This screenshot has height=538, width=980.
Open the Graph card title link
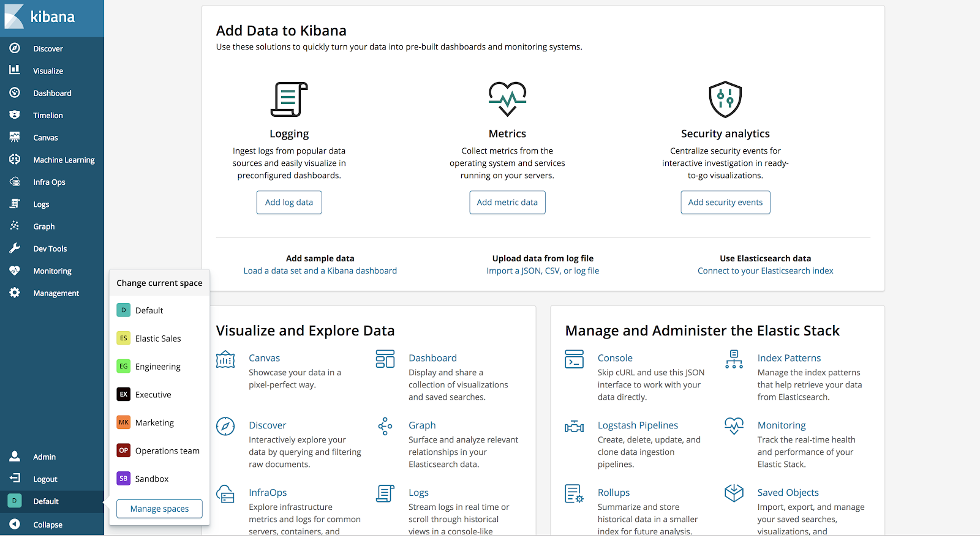(422, 425)
